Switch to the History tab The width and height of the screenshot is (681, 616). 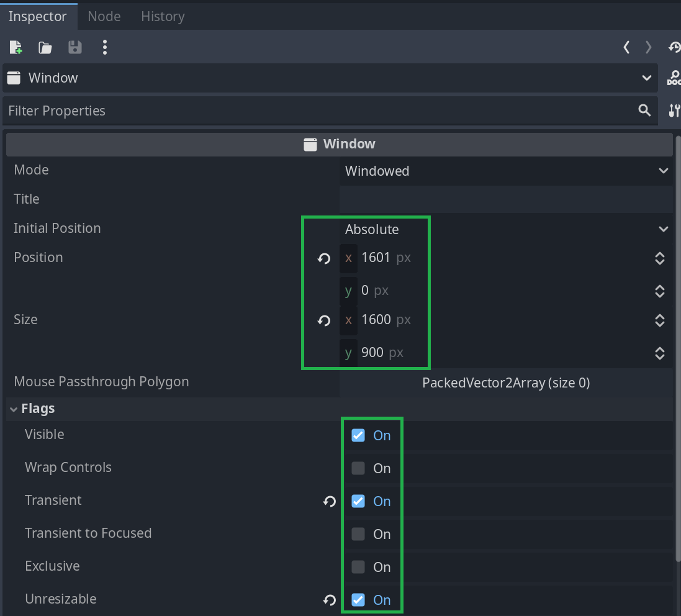tap(163, 16)
